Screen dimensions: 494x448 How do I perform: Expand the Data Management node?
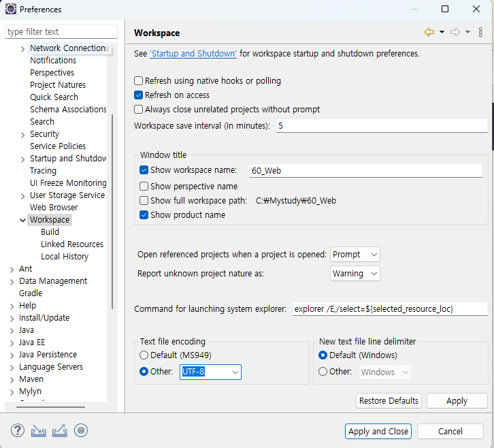pyautogui.click(x=12, y=282)
